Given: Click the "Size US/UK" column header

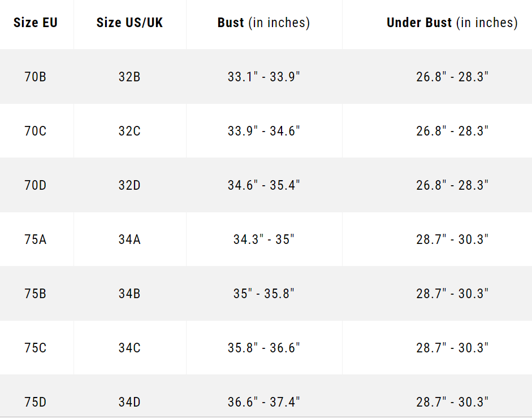Looking at the screenshot, I should click(129, 23).
